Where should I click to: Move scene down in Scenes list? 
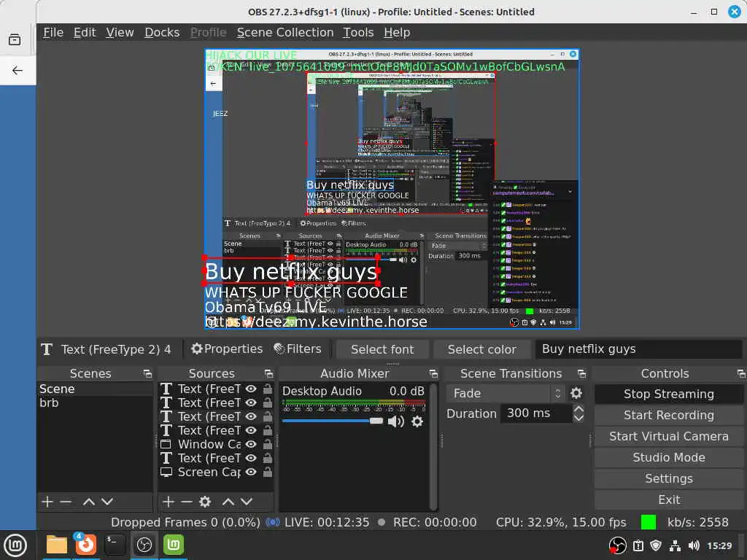tap(107, 502)
